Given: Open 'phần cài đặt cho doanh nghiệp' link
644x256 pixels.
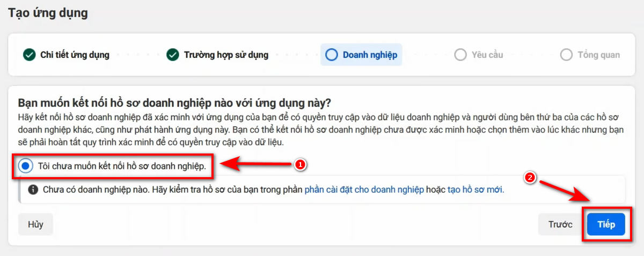Looking at the screenshot, I should [364, 189].
